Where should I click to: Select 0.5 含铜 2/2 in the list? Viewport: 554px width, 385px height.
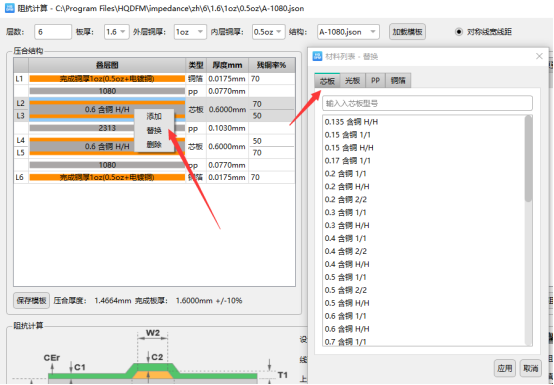(x=423, y=290)
